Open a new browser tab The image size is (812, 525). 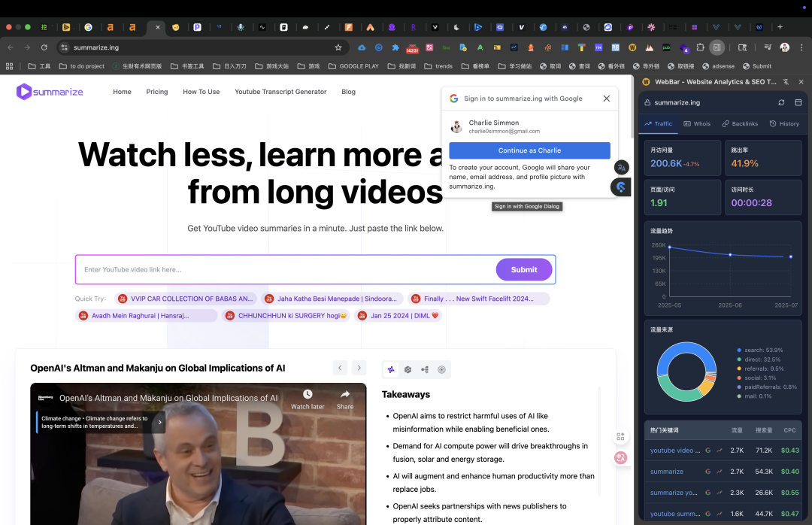(x=780, y=27)
